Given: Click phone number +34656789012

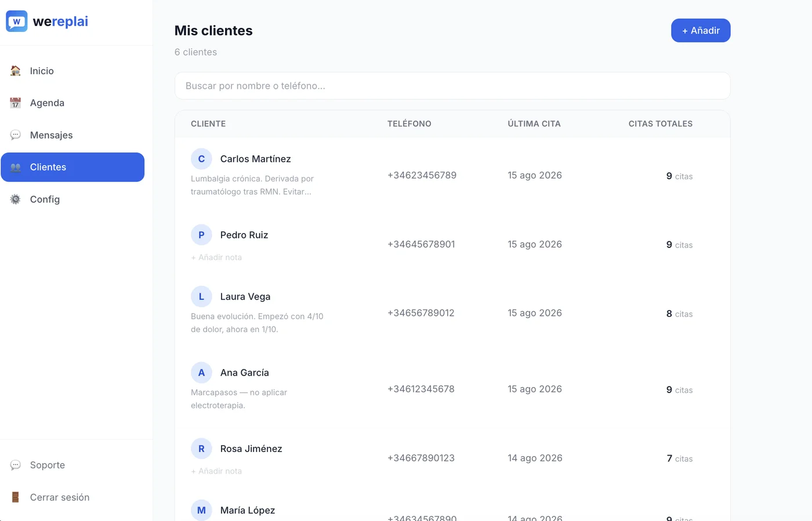Looking at the screenshot, I should coord(421,313).
